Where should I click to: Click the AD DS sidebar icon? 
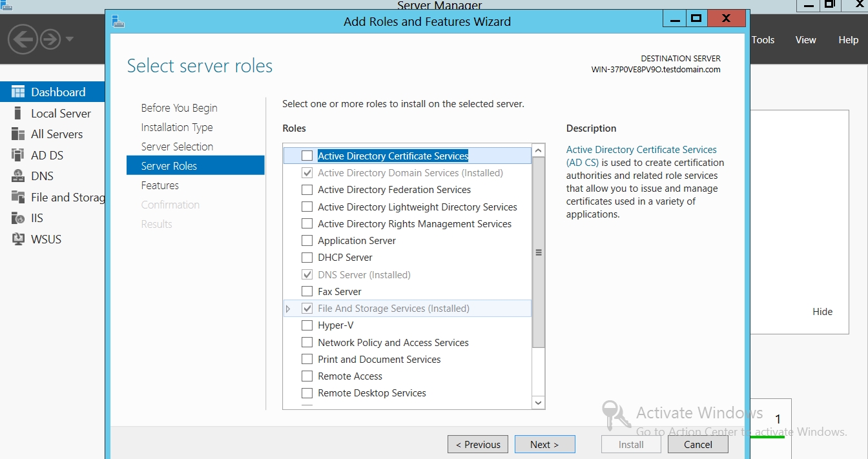[18, 155]
